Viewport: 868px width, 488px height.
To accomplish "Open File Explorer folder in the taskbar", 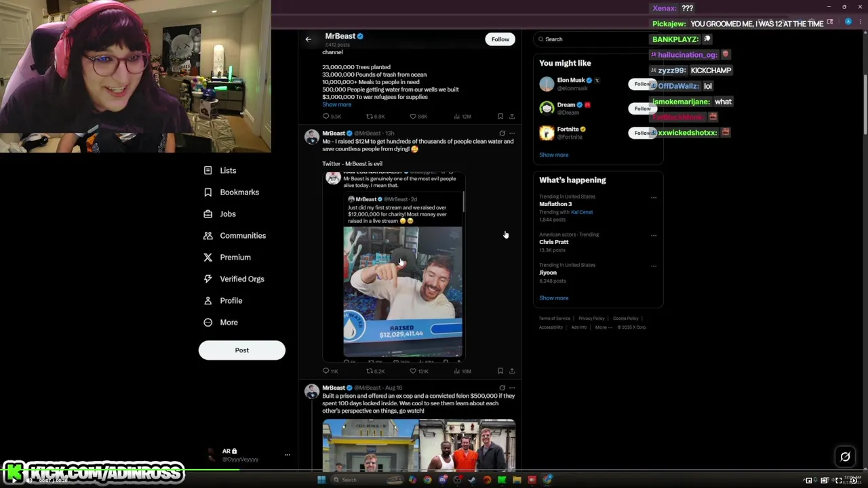I will (x=517, y=480).
